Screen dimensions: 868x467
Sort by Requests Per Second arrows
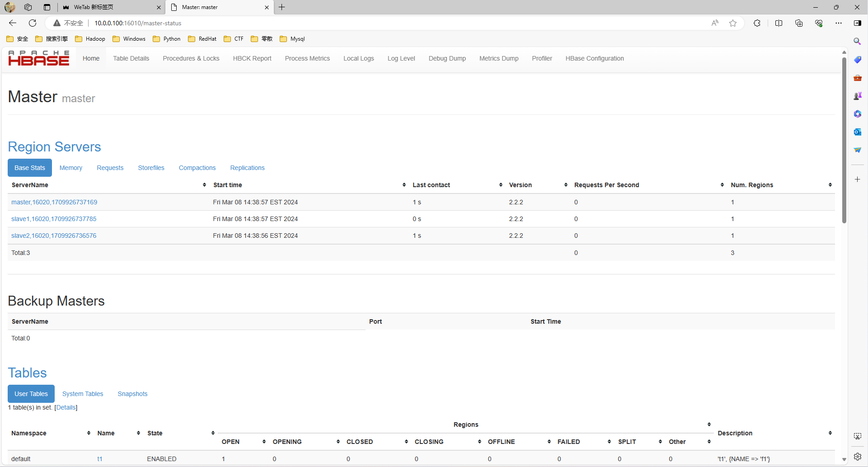[722, 185]
